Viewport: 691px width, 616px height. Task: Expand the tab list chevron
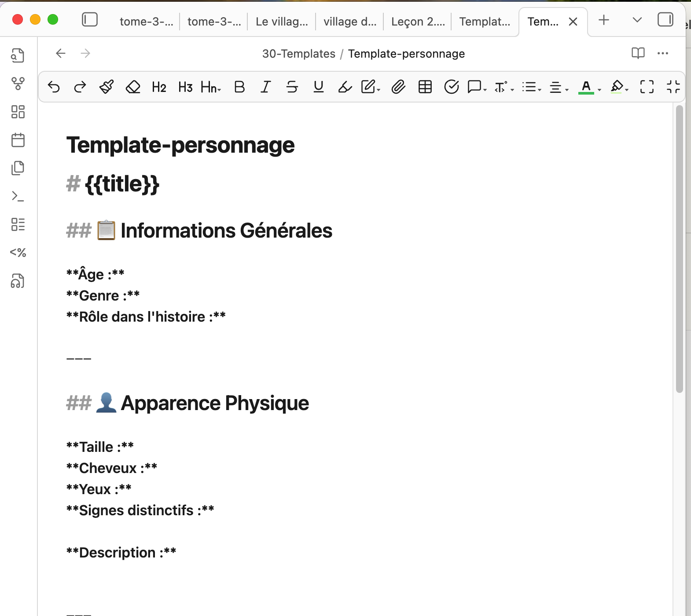coord(637,20)
